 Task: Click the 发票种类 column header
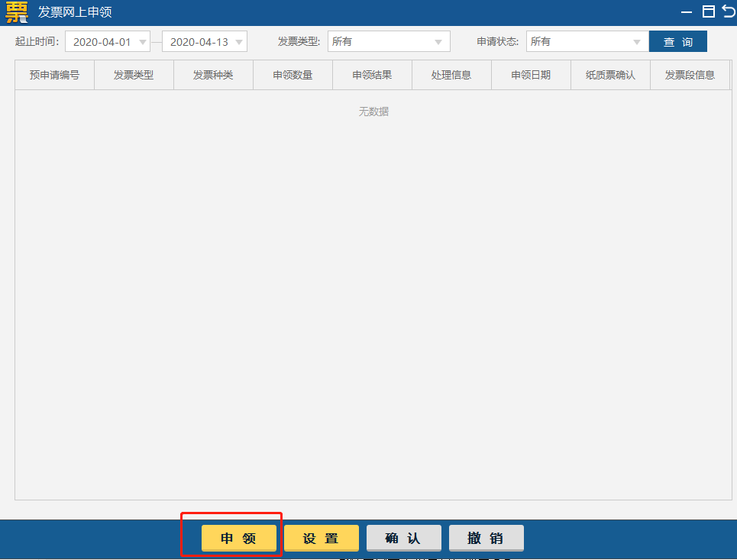[x=213, y=75]
